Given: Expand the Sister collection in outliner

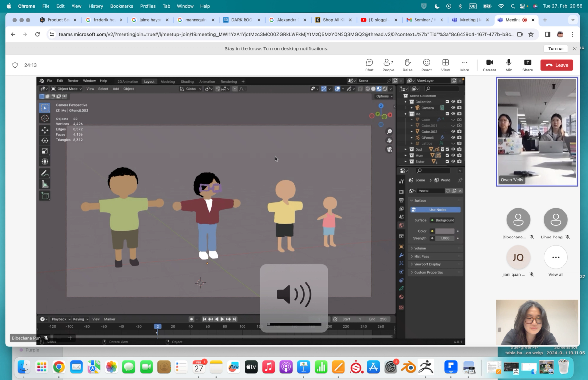Looking at the screenshot, I should 405,162.
